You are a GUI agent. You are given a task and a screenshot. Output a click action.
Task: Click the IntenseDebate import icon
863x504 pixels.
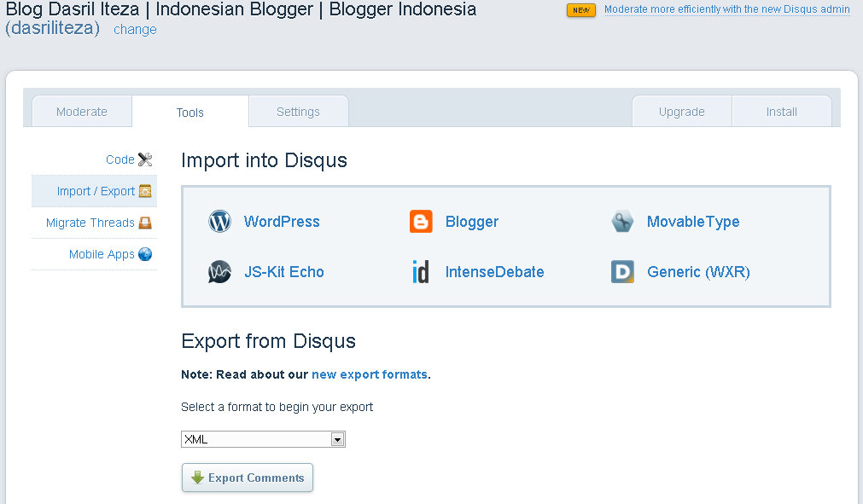click(x=420, y=271)
